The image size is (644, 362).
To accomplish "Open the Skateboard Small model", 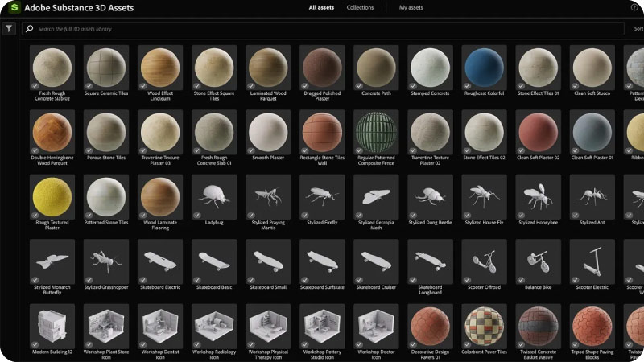I will point(268,261).
